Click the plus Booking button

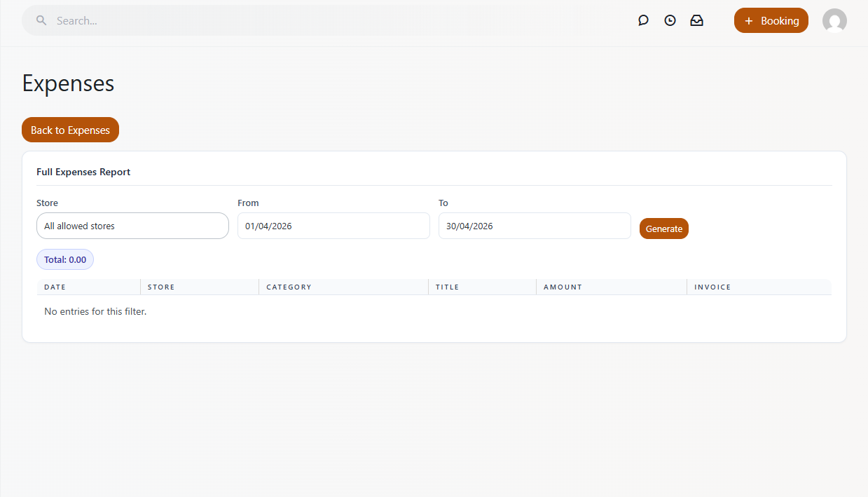pyautogui.click(x=771, y=21)
